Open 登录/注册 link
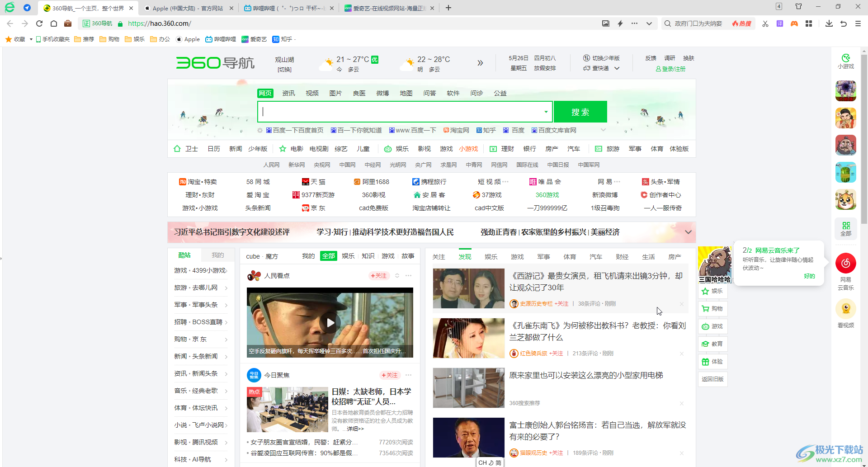 click(671, 69)
